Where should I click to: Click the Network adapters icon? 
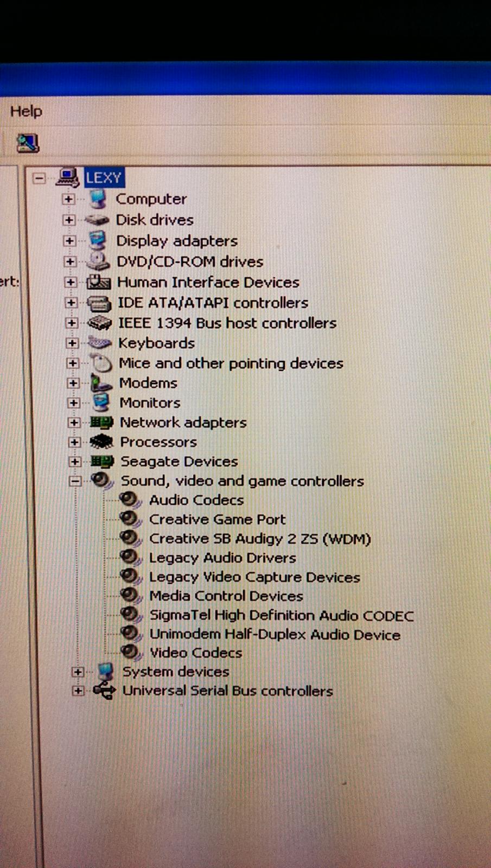[x=102, y=422]
